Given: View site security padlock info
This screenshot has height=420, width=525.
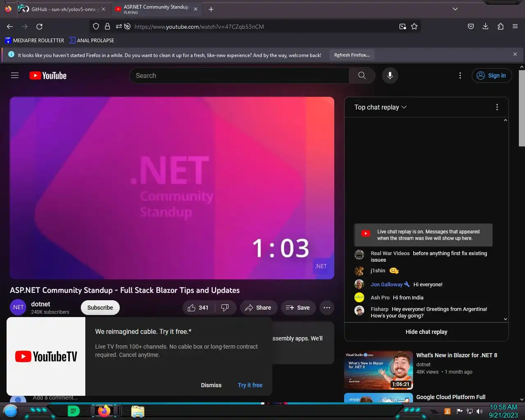Looking at the screenshot, I should click(x=107, y=26).
